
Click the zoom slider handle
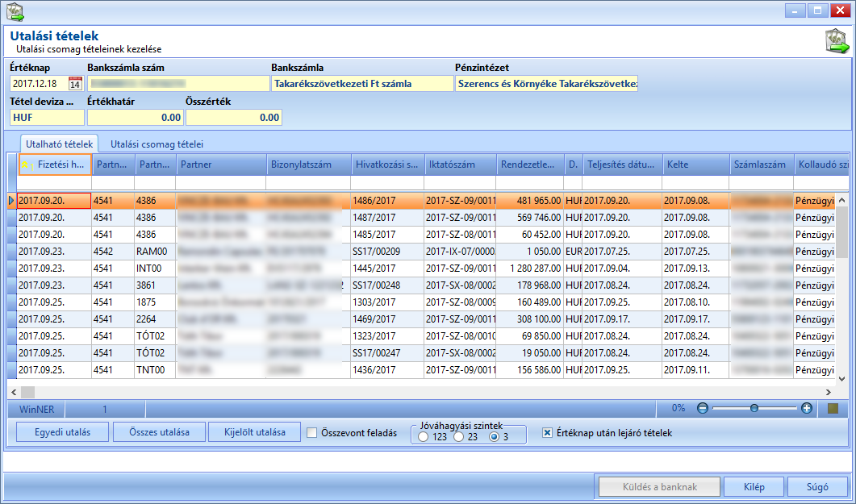754,408
